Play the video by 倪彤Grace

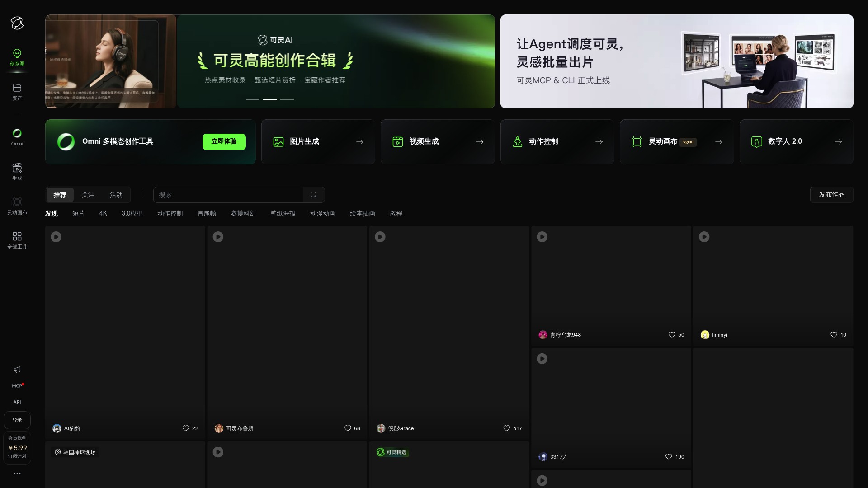380,237
